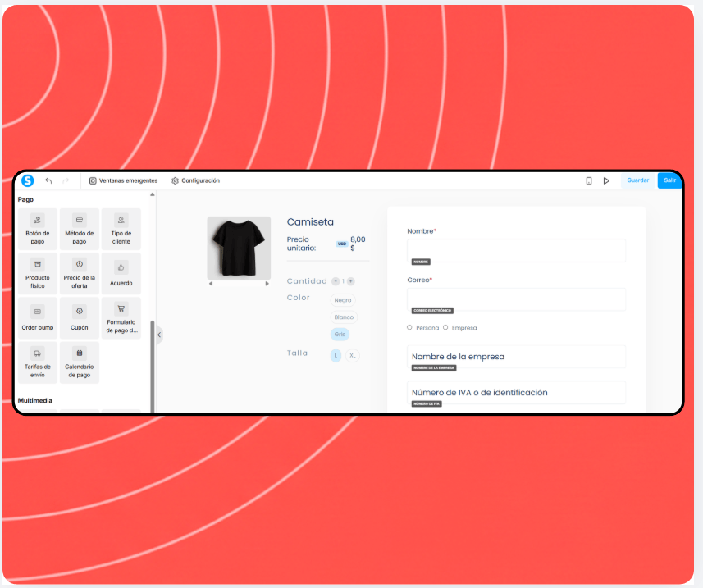This screenshot has height=588, width=703.
Task: Open Ventanas emergentes
Action: click(123, 180)
